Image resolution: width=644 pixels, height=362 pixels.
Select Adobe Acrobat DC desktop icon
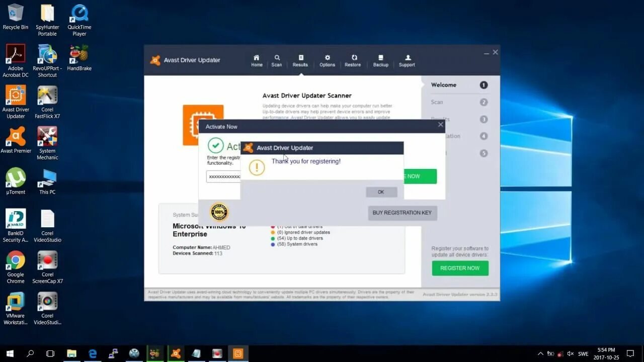16,61
